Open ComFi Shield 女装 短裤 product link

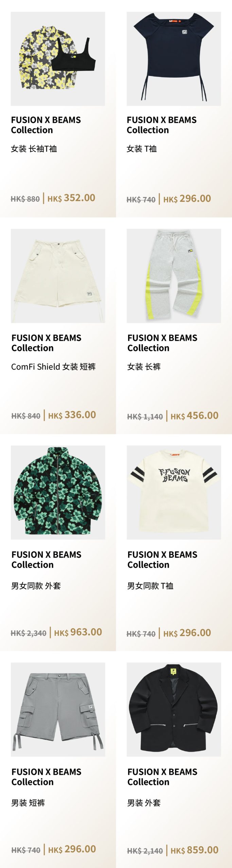click(x=53, y=367)
